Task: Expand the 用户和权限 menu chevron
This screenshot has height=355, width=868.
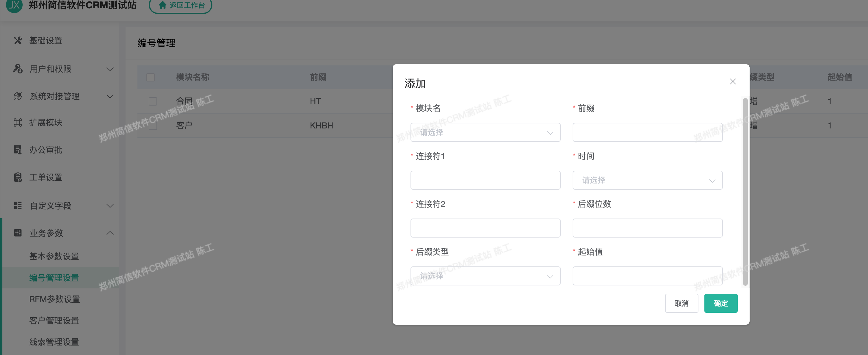Action: 110,69
